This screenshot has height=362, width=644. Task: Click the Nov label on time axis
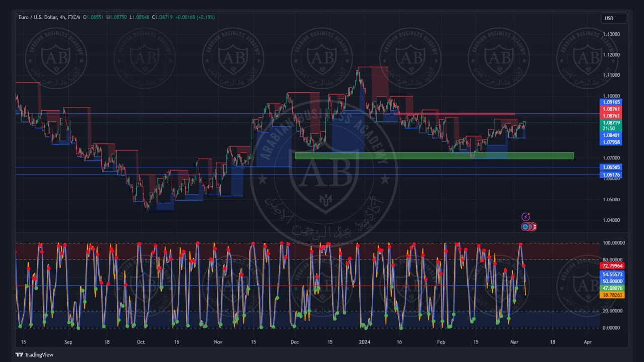pyautogui.click(x=218, y=342)
